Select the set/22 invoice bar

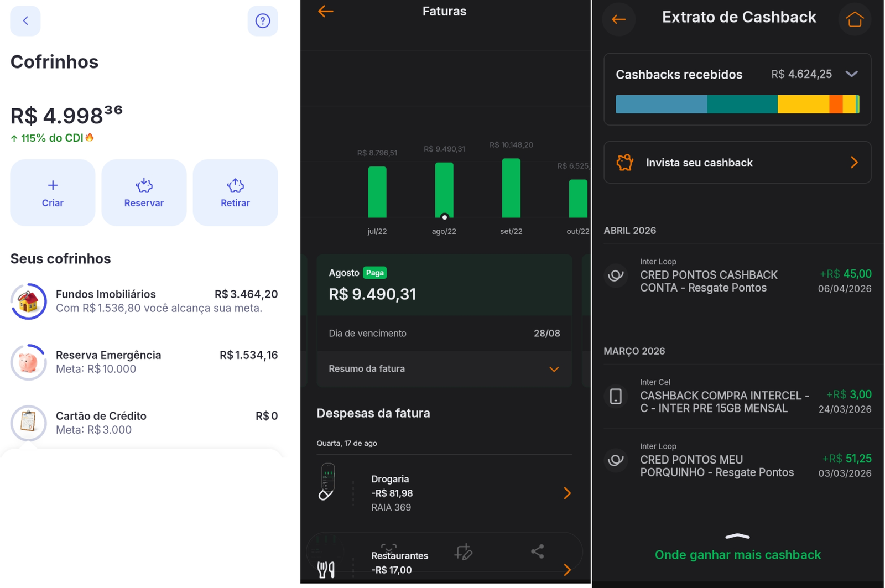pos(511,188)
